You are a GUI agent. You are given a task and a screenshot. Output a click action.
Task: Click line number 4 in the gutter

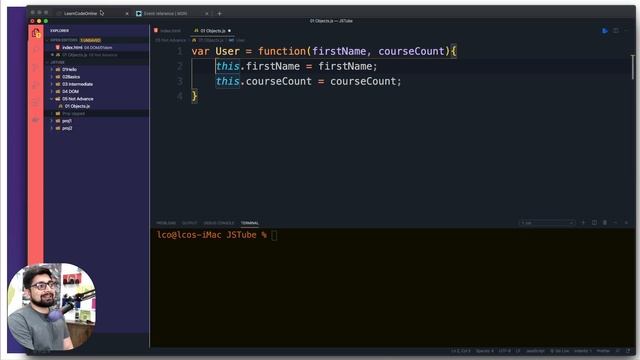point(180,96)
